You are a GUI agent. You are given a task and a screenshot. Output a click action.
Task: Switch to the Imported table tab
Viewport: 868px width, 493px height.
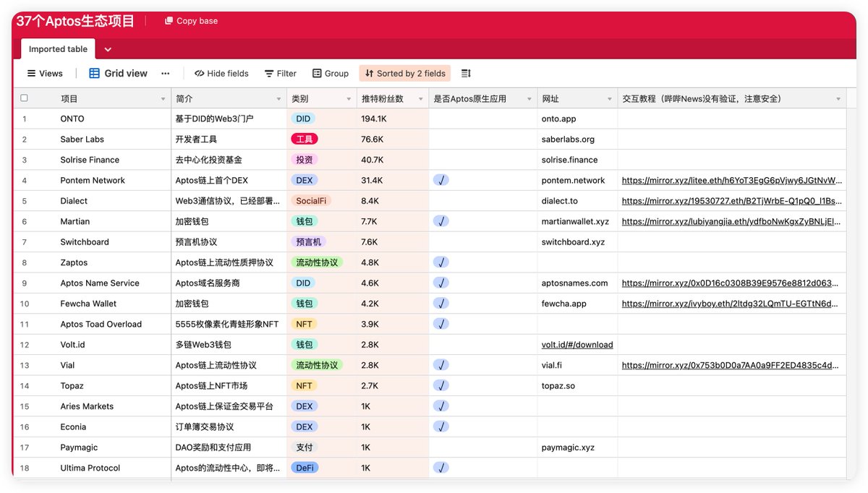tap(57, 48)
